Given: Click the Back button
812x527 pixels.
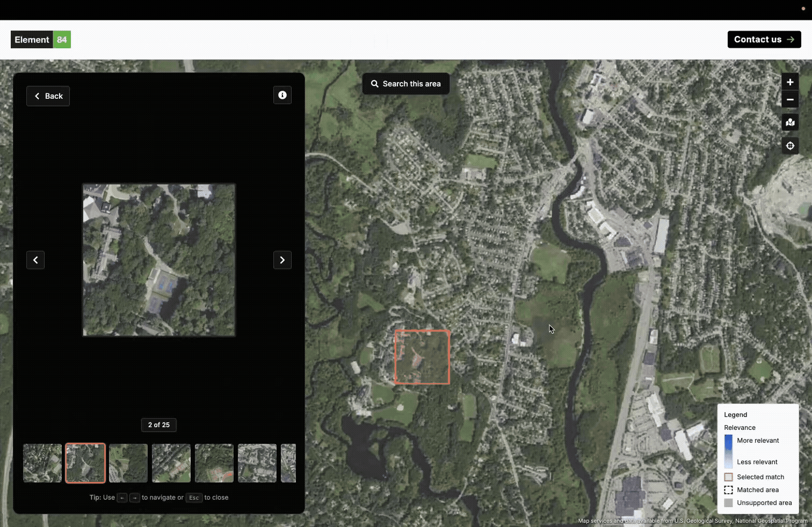Looking at the screenshot, I should pos(48,96).
